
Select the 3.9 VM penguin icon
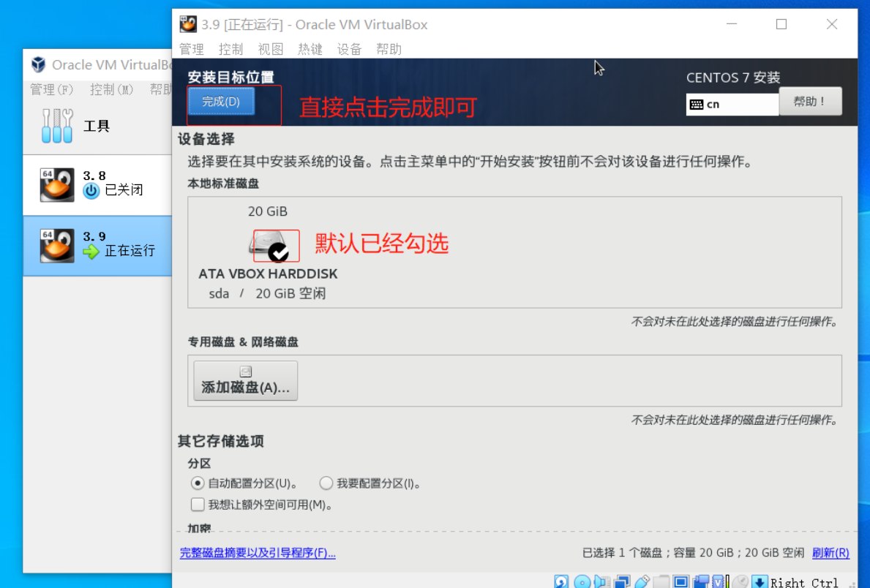click(56, 245)
